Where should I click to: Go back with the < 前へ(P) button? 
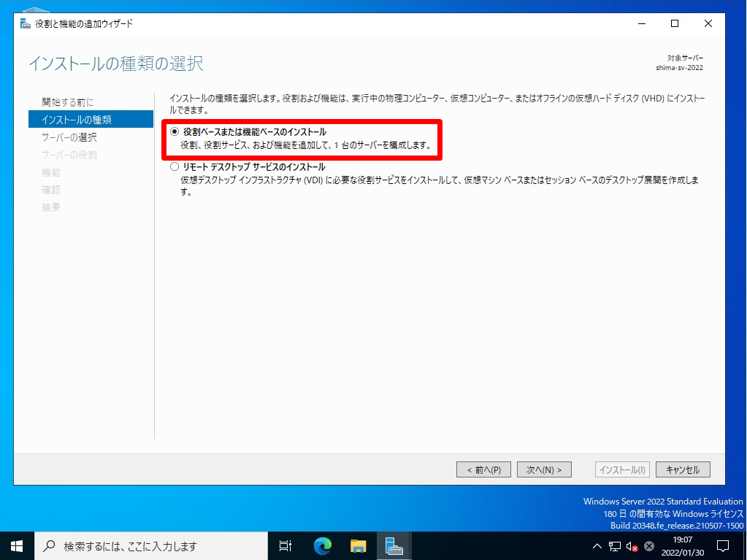(483, 469)
